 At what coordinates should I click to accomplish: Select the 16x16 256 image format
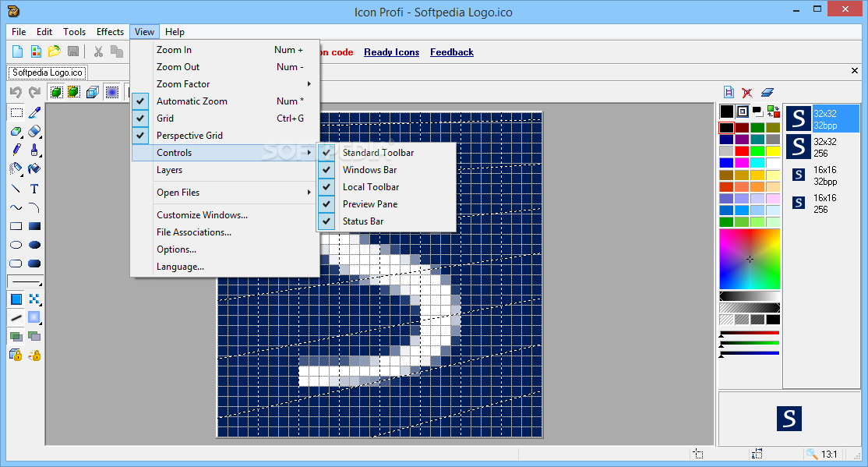tap(823, 203)
